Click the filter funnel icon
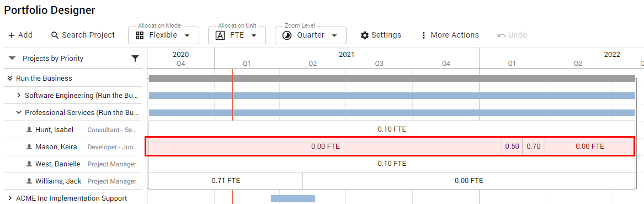This screenshot has width=644, height=204. coord(135,59)
